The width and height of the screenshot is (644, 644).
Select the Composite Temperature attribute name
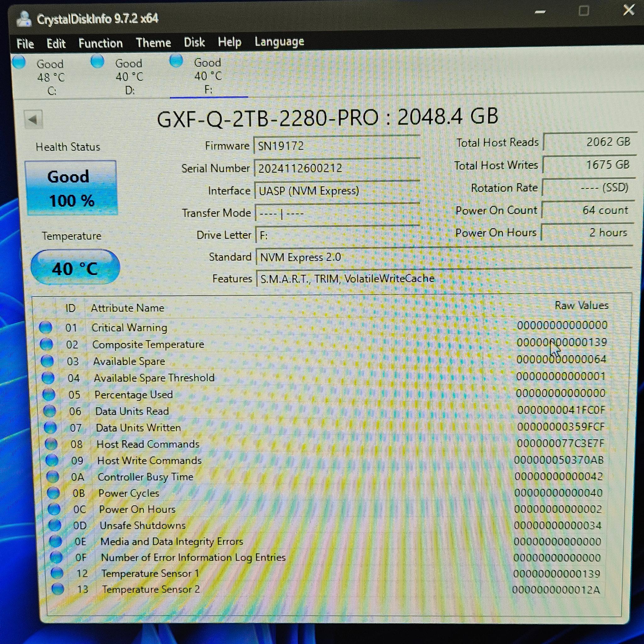point(148,344)
